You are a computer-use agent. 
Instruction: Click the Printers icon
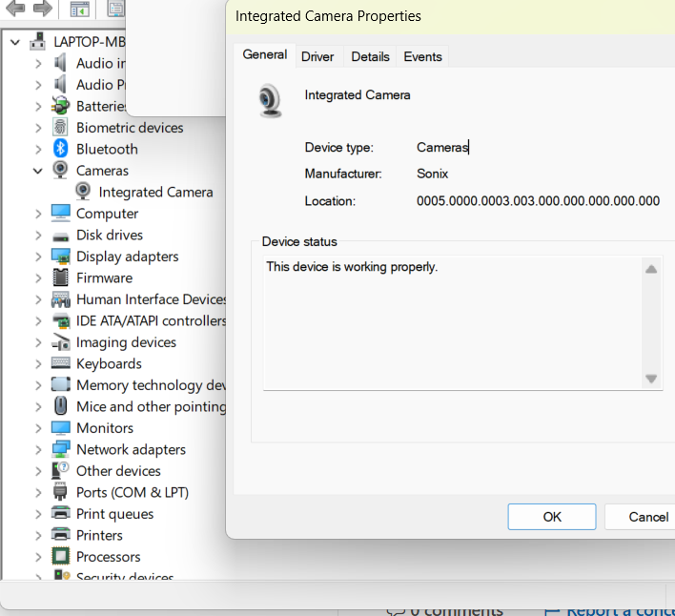(x=60, y=534)
